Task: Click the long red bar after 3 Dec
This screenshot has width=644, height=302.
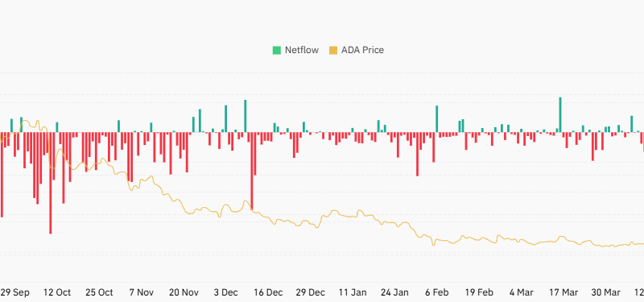Action: point(252,172)
